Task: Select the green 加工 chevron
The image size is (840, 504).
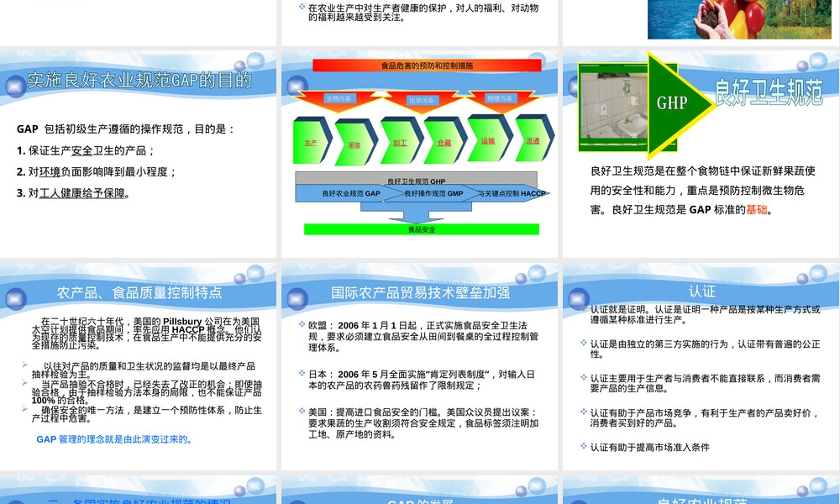Action: pos(402,141)
